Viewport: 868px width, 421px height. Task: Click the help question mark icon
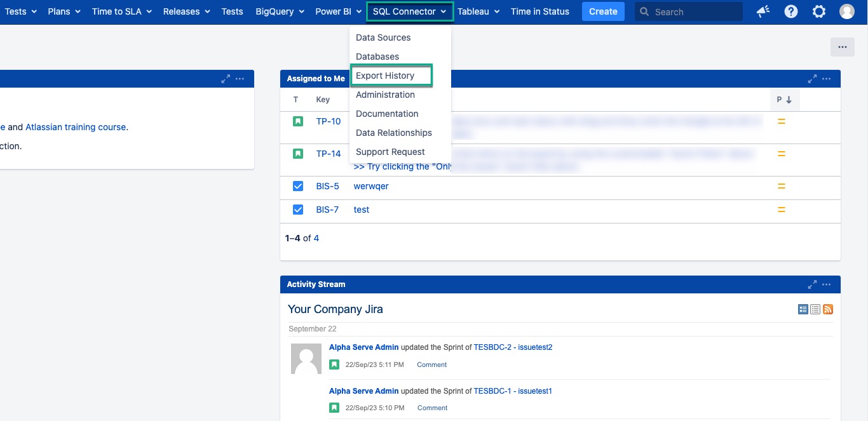pos(791,11)
